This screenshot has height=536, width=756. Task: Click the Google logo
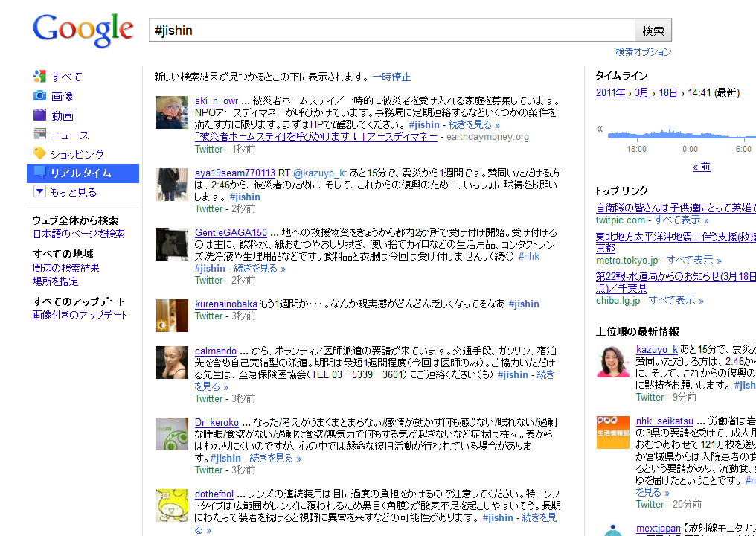[83, 30]
